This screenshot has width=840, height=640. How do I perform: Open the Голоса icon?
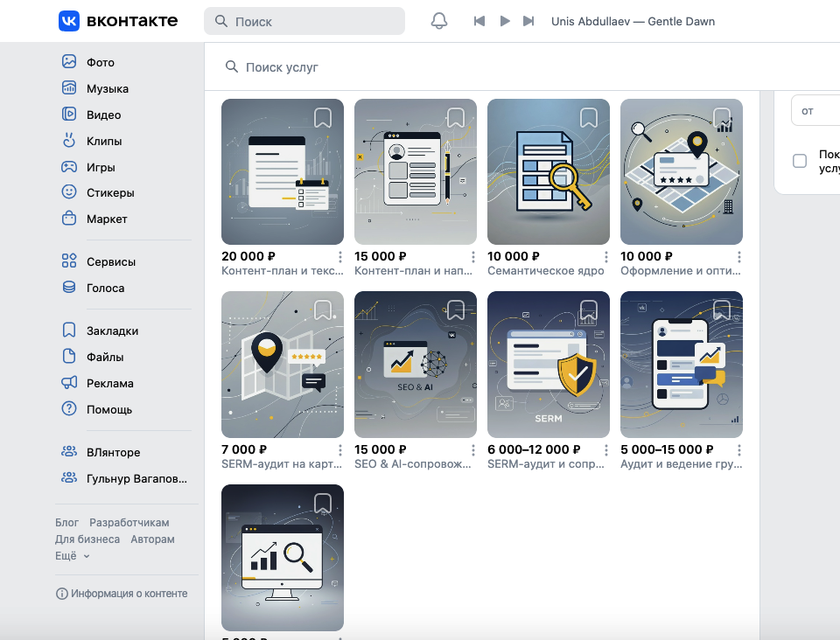point(69,287)
